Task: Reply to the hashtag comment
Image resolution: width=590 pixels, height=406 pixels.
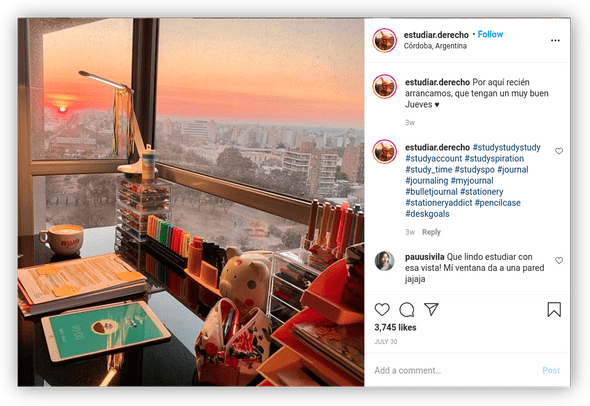Action: pyautogui.click(x=431, y=232)
